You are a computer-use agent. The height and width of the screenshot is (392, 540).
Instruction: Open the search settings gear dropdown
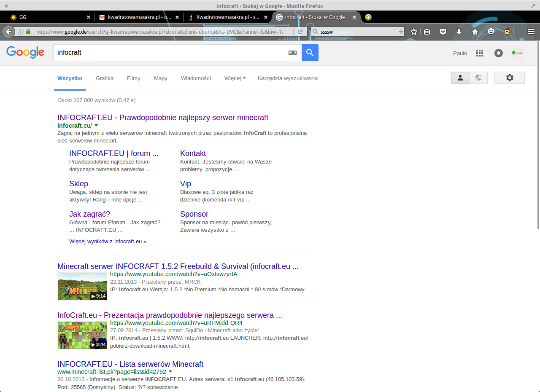509,78
